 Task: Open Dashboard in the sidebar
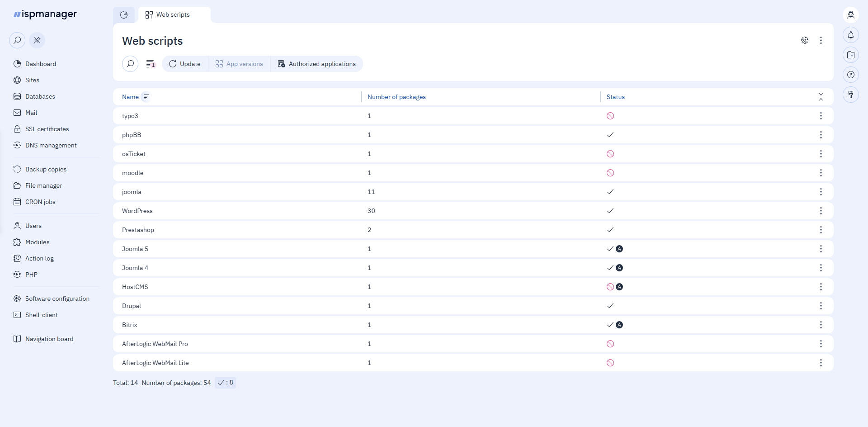41,64
